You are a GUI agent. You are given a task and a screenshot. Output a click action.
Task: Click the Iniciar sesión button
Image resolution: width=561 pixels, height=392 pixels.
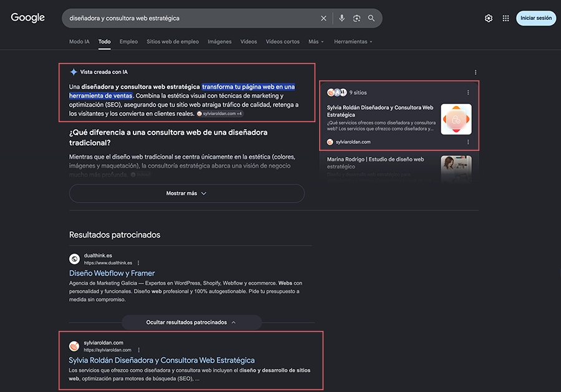(x=536, y=18)
